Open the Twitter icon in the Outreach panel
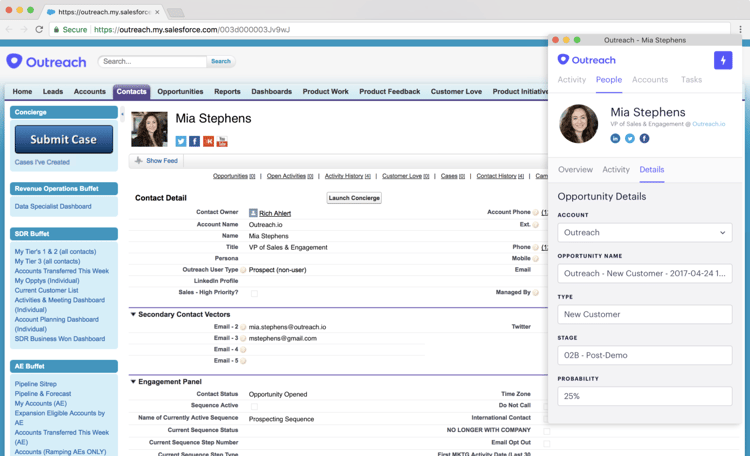 click(x=629, y=138)
